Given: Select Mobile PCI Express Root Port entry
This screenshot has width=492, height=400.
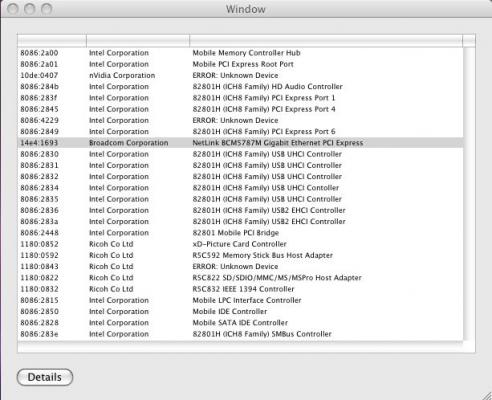Looking at the screenshot, I should click(243, 64).
